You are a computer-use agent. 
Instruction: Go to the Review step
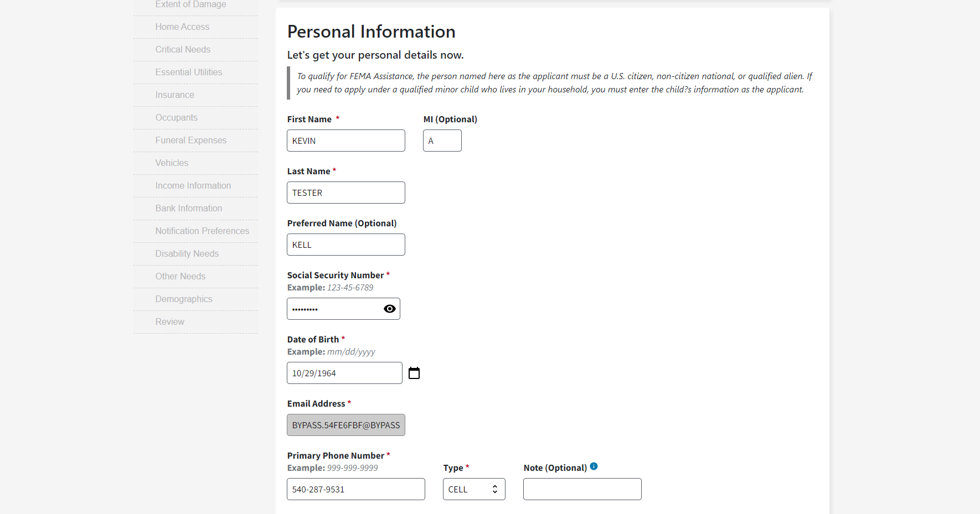[x=169, y=322]
